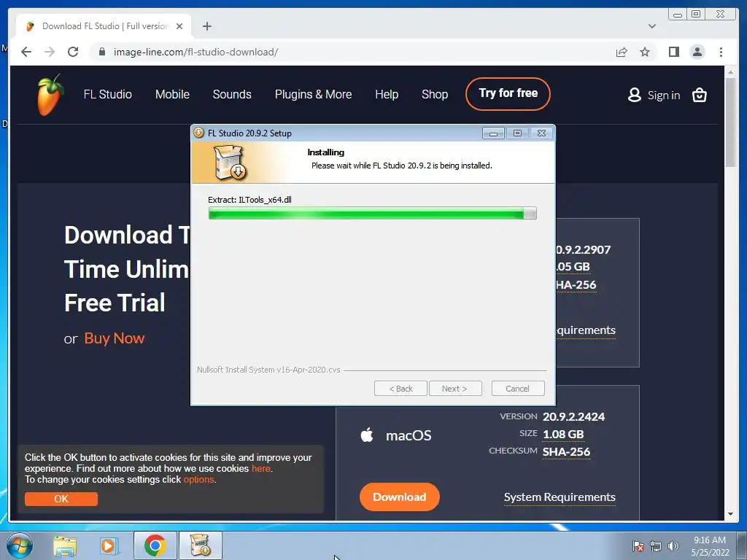This screenshot has width=747, height=560.
Task: Click the 1.08 GB size value
Action: click(x=563, y=435)
